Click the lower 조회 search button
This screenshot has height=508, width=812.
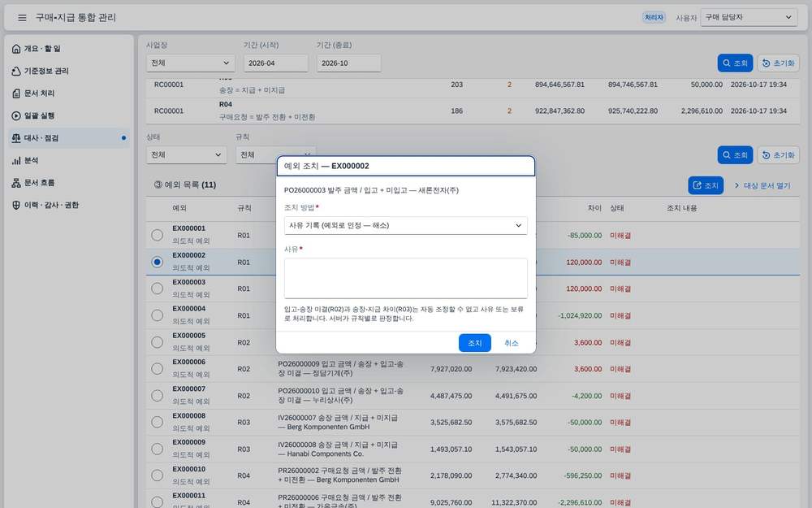tap(735, 155)
